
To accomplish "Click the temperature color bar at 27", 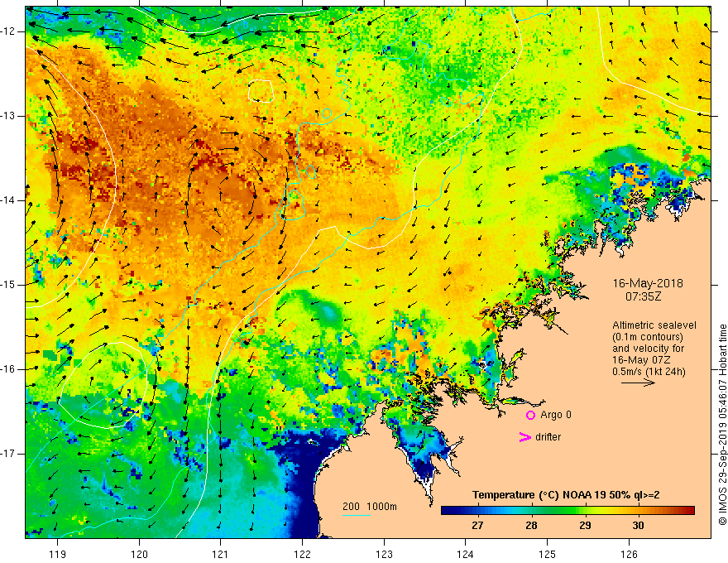I will tap(477, 511).
